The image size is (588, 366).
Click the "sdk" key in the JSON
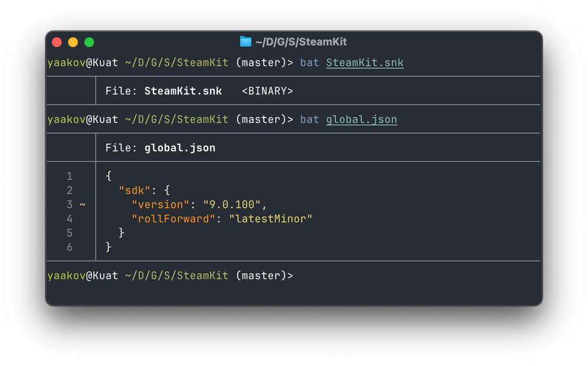pos(134,190)
